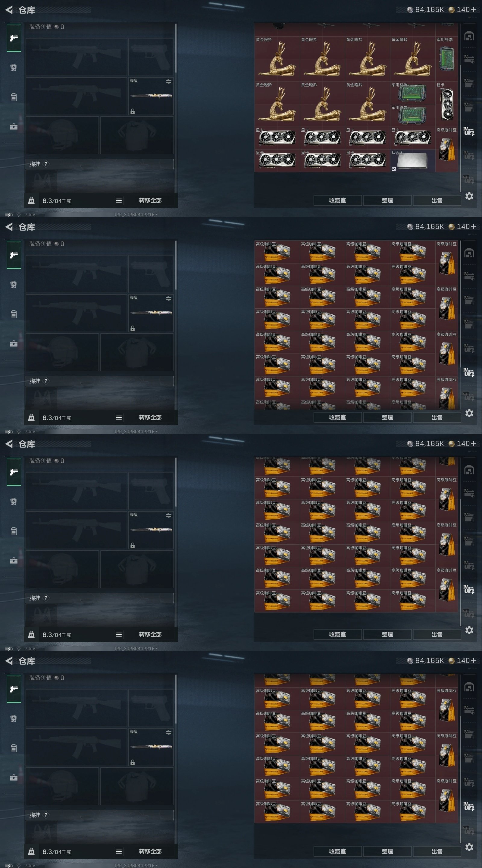Open the safe box briefcase sidebar icon
Image resolution: width=482 pixels, height=868 pixels.
(14, 127)
